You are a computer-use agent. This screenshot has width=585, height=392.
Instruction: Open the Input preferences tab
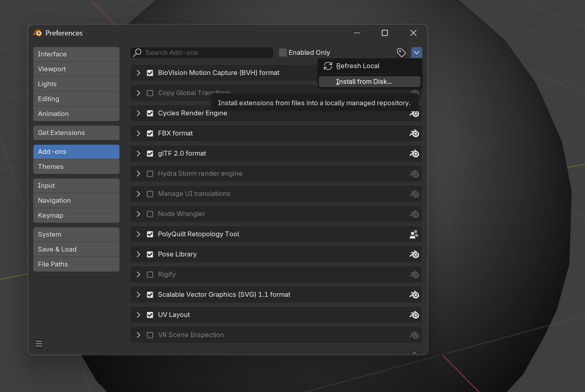(76, 186)
